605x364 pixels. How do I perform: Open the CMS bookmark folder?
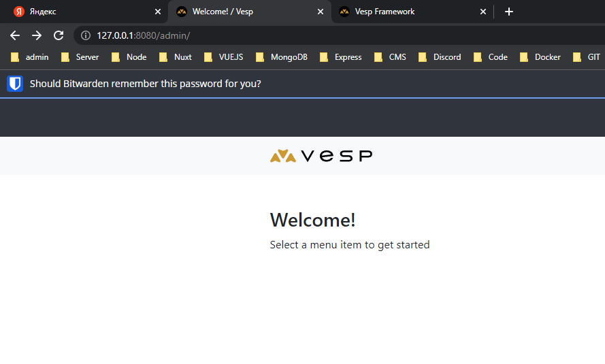[x=390, y=57]
